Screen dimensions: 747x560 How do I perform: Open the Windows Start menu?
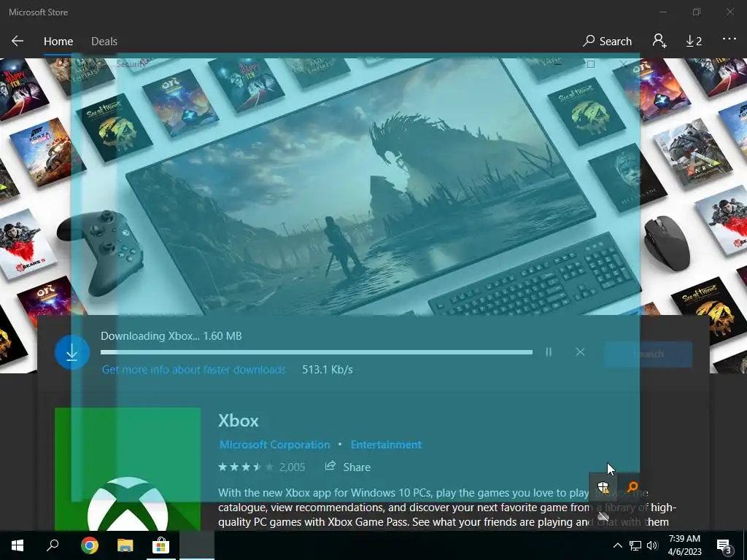coord(18,545)
